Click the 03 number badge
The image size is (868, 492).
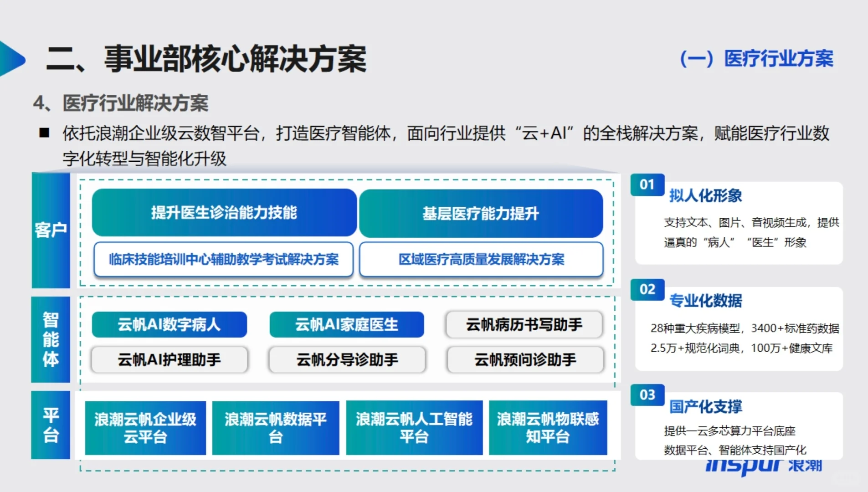(x=647, y=395)
